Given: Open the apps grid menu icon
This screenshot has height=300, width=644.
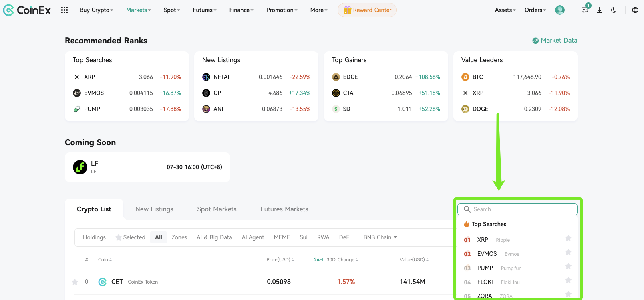Looking at the screenshot, I should coord(64,10).
